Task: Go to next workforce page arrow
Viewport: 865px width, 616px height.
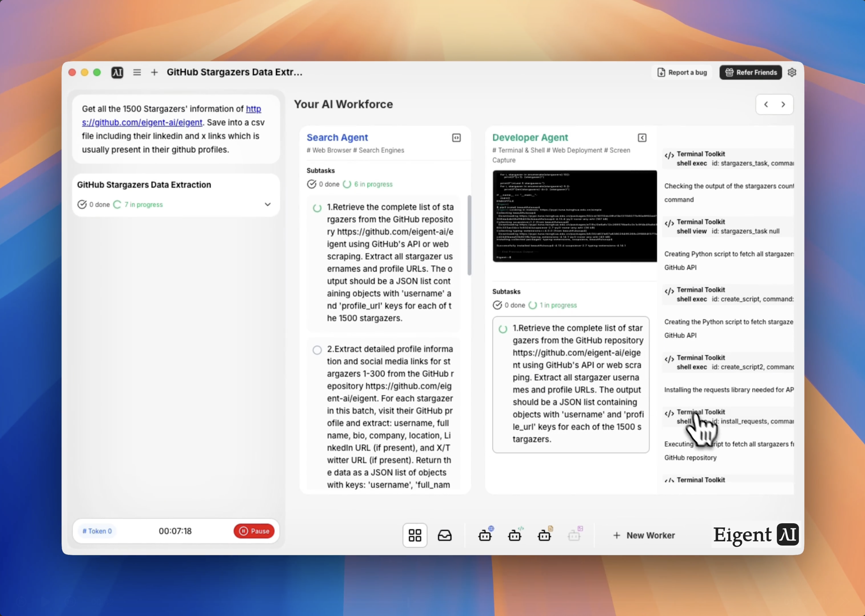Action: 783,104
